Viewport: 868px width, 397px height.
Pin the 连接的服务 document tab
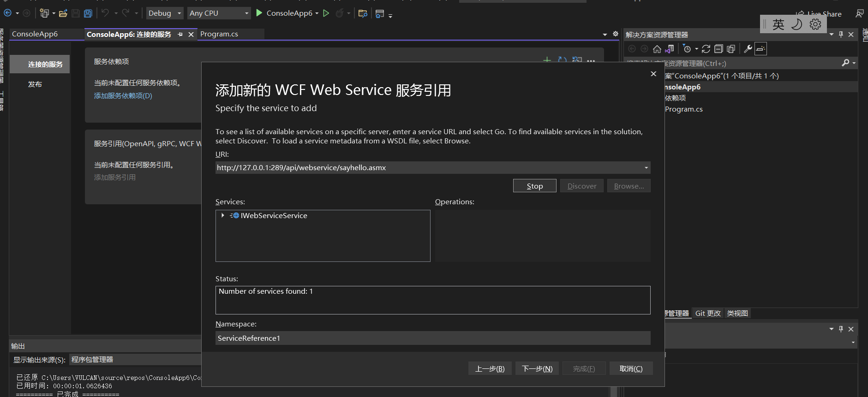point(180,35)
